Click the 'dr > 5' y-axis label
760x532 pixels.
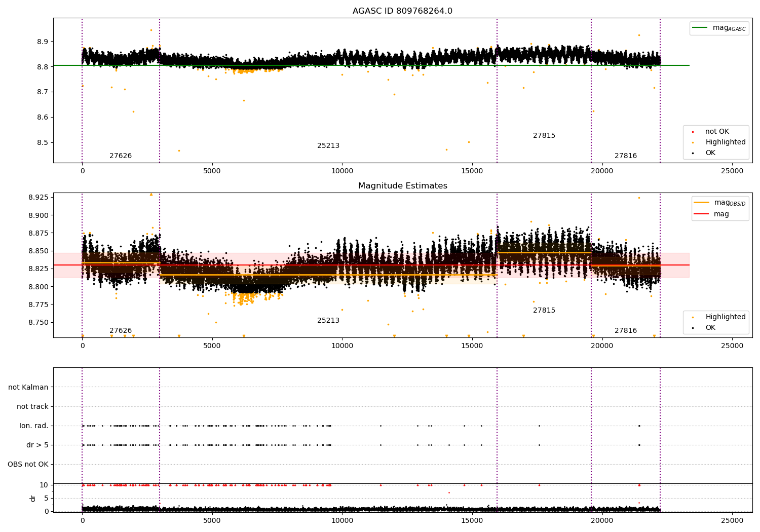pos(37,445)
